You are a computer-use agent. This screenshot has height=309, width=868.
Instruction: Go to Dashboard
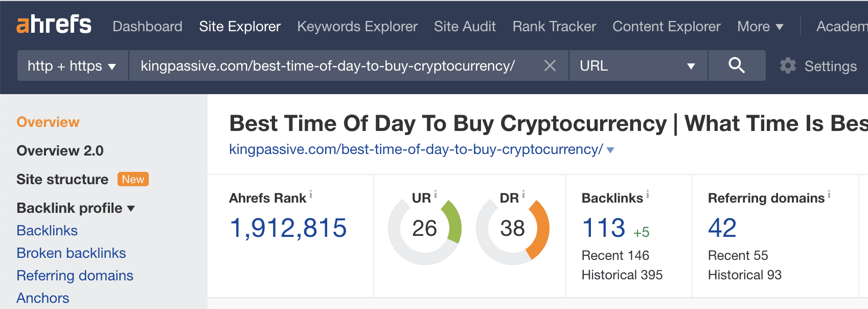click(147, 27)
